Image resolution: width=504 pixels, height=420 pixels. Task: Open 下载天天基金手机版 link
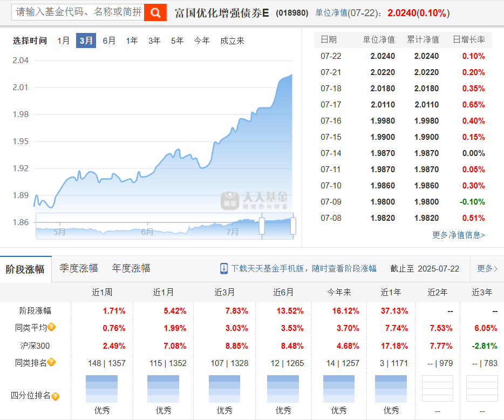[x=304, y=268]
